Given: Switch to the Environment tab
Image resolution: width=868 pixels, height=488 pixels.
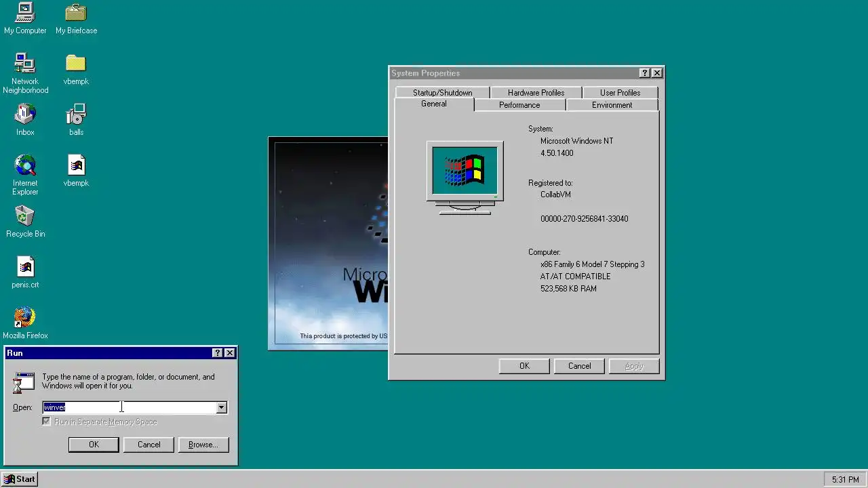Looking at the screenshot, I should (612, 105).
